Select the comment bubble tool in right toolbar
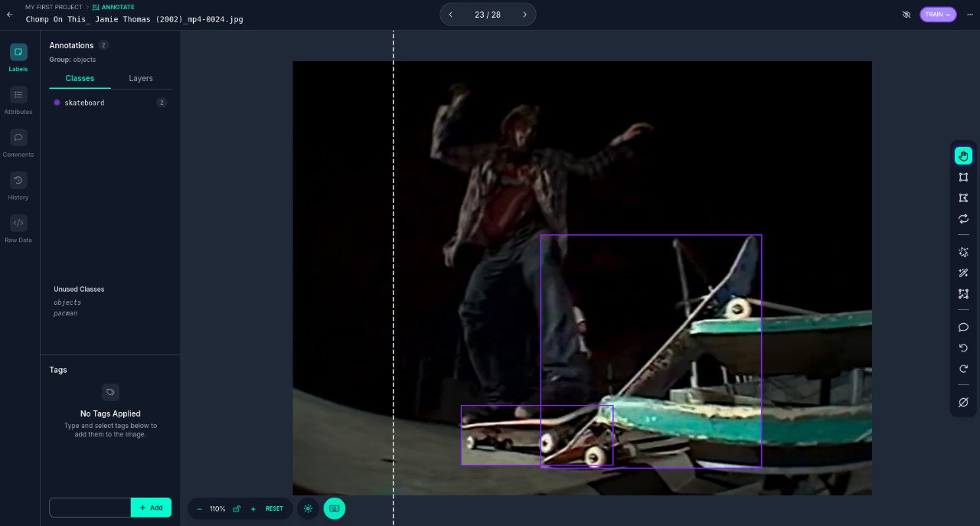The width and height of the screenshot is (980, 526). [x=963, y=327]
